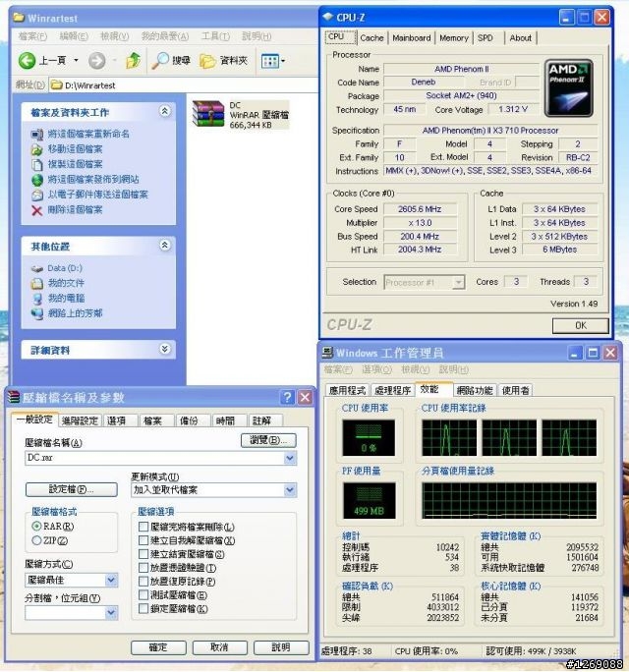629x672 pixels.
Task: Click the red delete this file icon
Action: [x=37, y=210]
